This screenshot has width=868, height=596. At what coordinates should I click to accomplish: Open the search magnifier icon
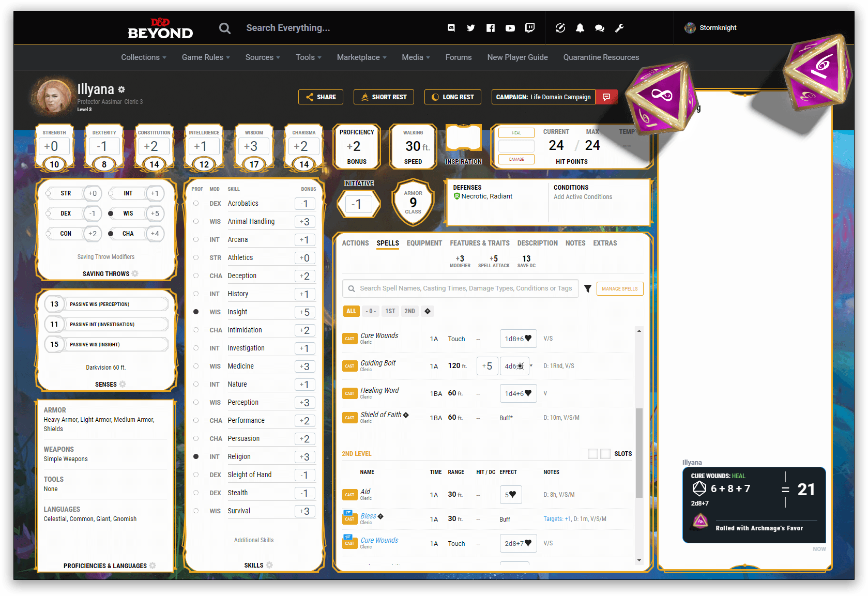coord(225,28)
